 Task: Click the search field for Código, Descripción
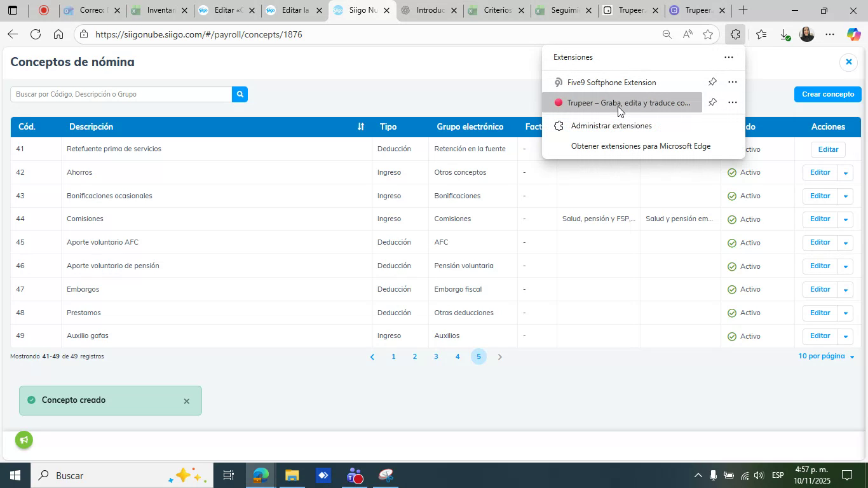click(121, 94)
